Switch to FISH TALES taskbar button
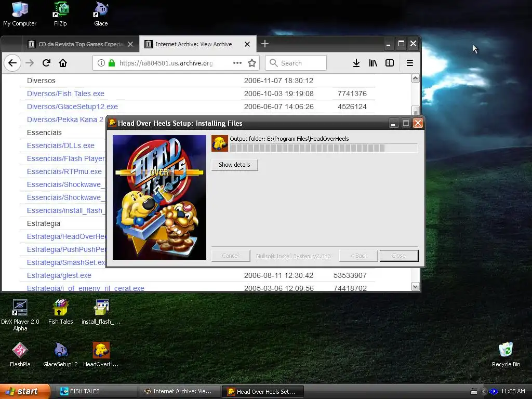This screenshot has width=532, height=399. [95, 391]
